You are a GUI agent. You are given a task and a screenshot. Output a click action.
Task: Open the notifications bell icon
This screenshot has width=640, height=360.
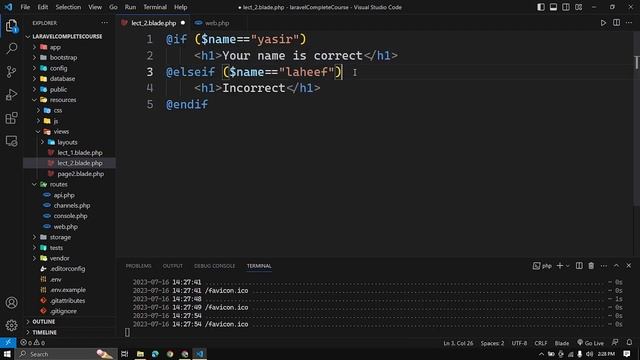tap(629, 342)
